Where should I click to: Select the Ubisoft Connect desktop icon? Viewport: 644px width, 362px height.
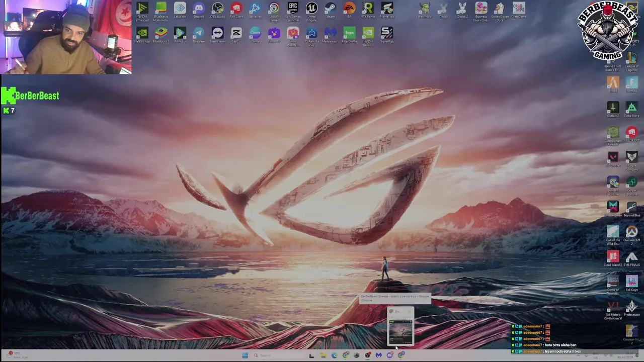point(274,12)
